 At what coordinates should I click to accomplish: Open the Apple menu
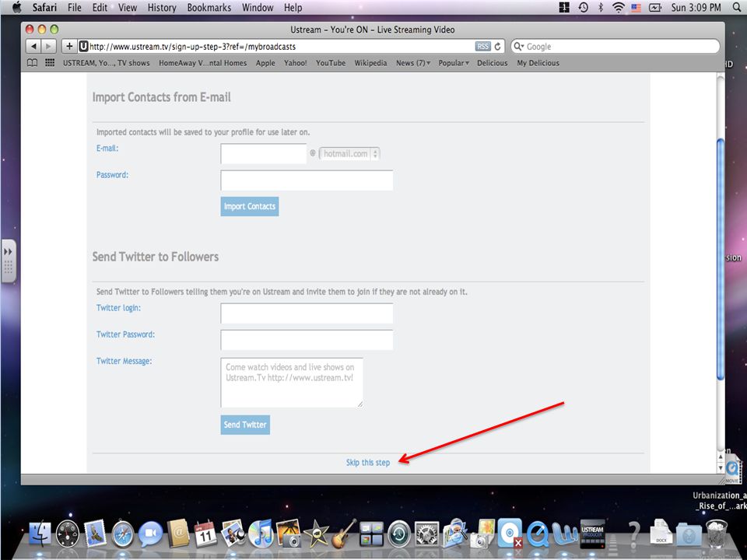click(16, 7)
